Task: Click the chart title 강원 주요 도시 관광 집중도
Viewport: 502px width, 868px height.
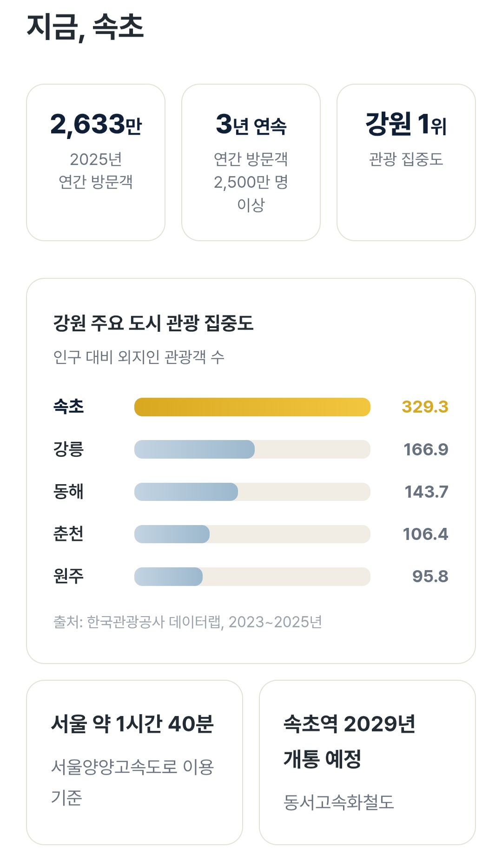Action: click(153, 323)
